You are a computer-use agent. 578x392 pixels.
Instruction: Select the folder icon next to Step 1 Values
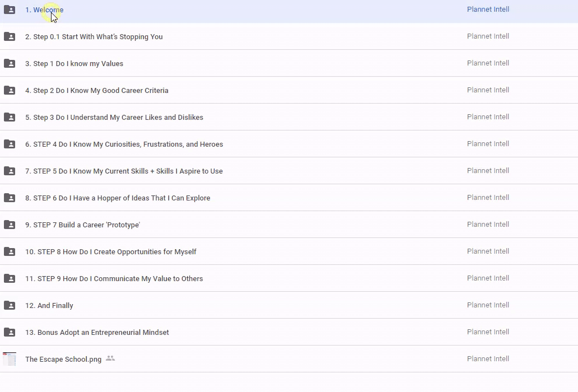pyautogui.click(x=10, y=63)
